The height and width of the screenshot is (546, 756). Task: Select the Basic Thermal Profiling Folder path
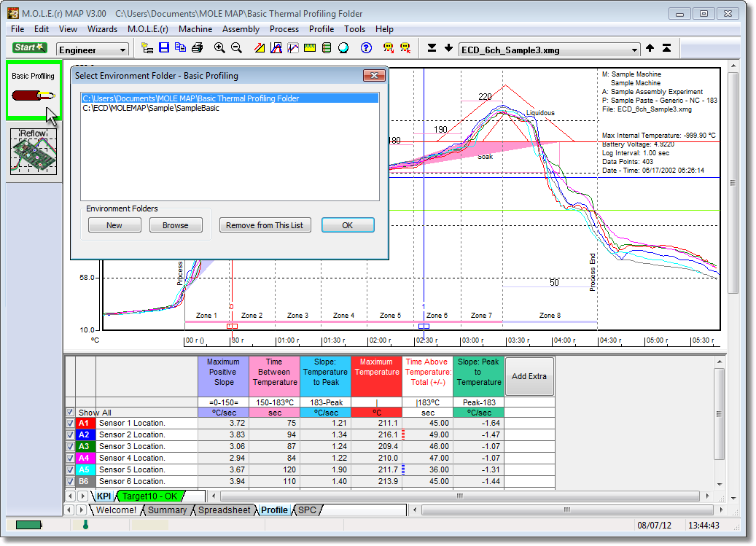[230, 98]
